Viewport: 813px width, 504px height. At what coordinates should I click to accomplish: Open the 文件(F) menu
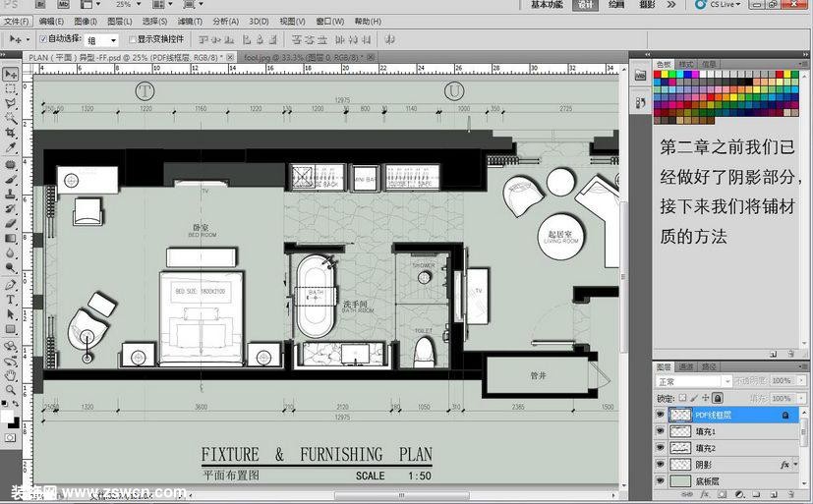point(17,22)
